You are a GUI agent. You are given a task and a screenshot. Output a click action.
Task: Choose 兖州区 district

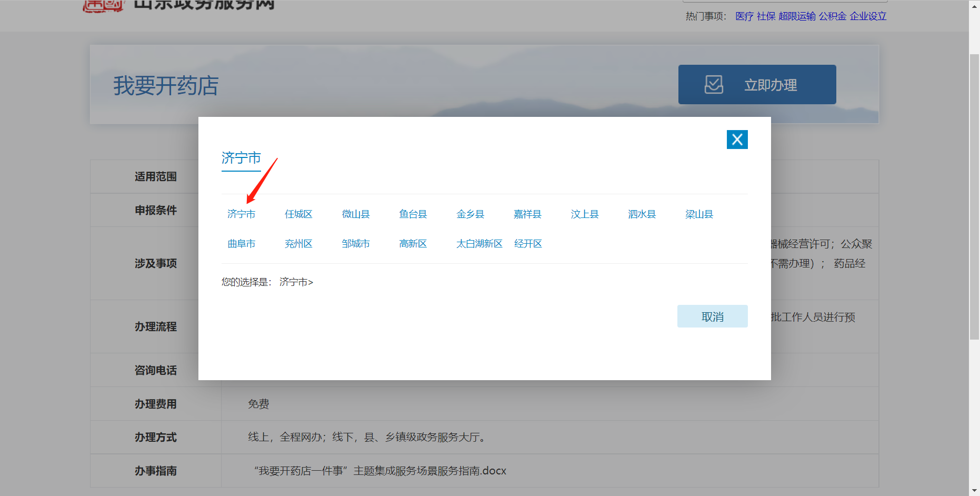298,244
